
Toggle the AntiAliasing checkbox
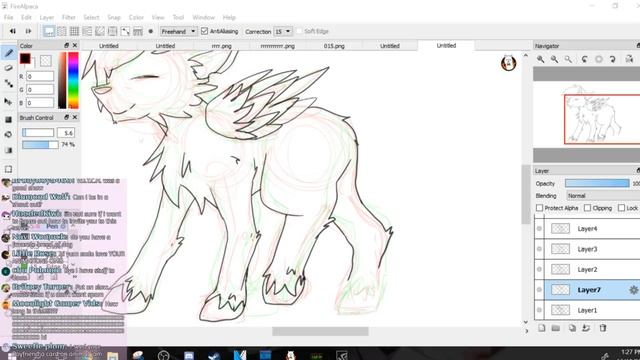point(204,31)
